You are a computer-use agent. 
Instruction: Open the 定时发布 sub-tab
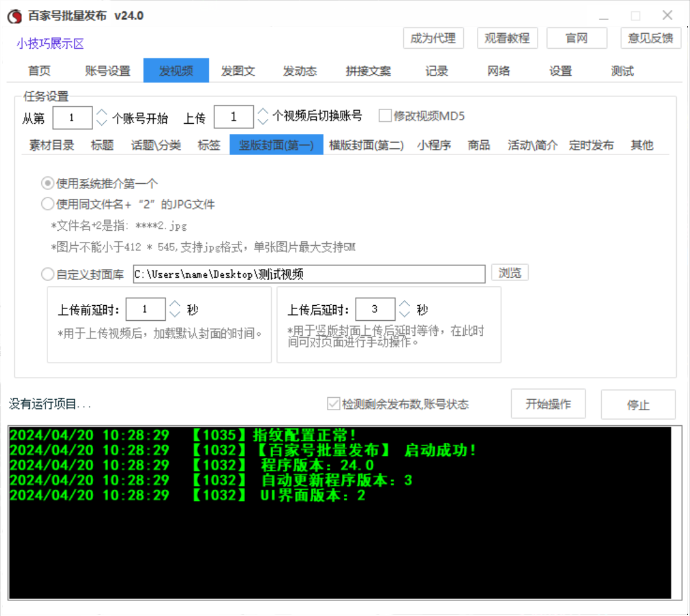click(591, 145)
